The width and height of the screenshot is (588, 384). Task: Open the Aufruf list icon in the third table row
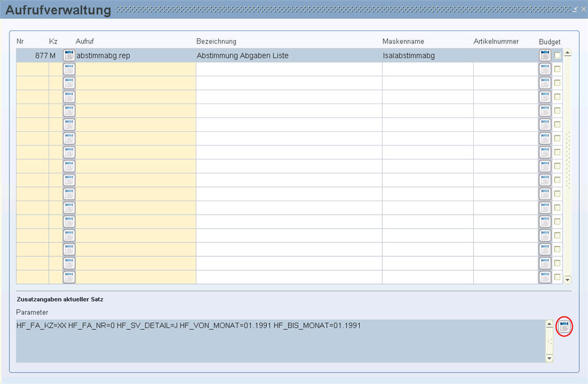[69, 83]
